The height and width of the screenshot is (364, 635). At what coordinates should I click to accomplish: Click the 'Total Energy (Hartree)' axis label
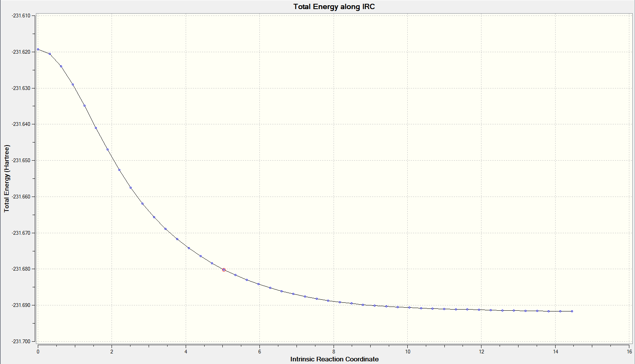pos(7,178)
